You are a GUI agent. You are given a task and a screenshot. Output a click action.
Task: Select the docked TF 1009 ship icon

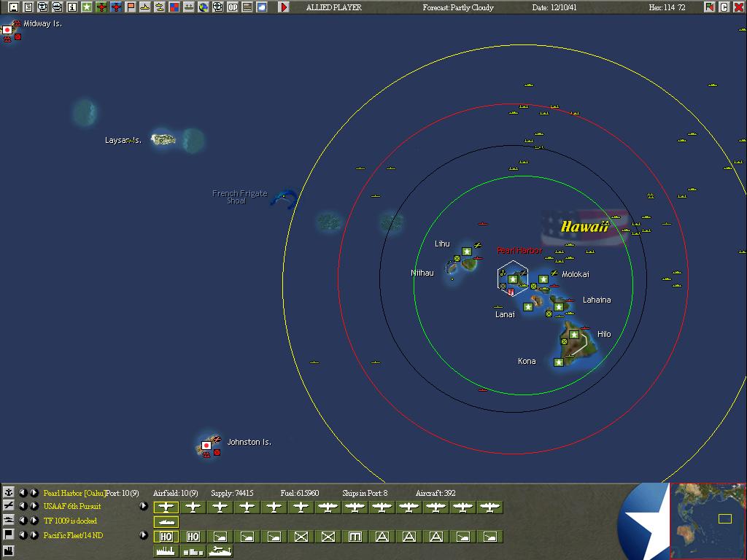[166, 521]
